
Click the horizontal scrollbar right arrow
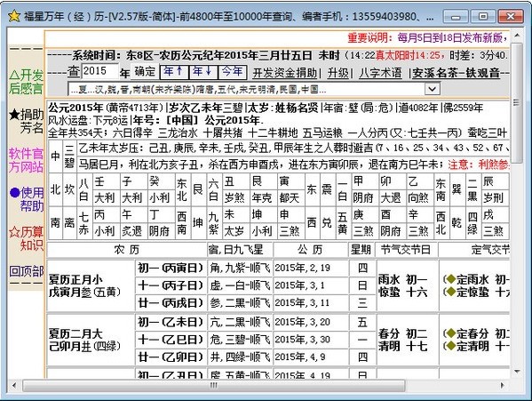point(503,385)
